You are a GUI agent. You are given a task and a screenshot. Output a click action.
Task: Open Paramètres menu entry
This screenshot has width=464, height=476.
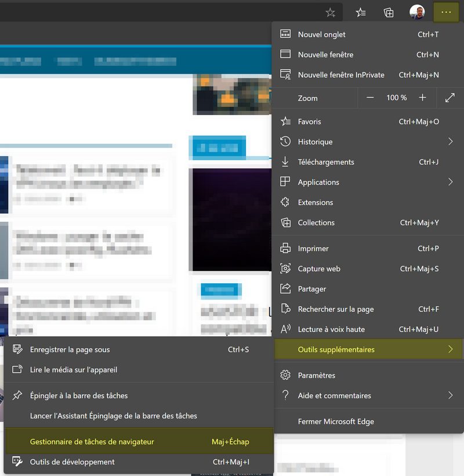[368, 375]
